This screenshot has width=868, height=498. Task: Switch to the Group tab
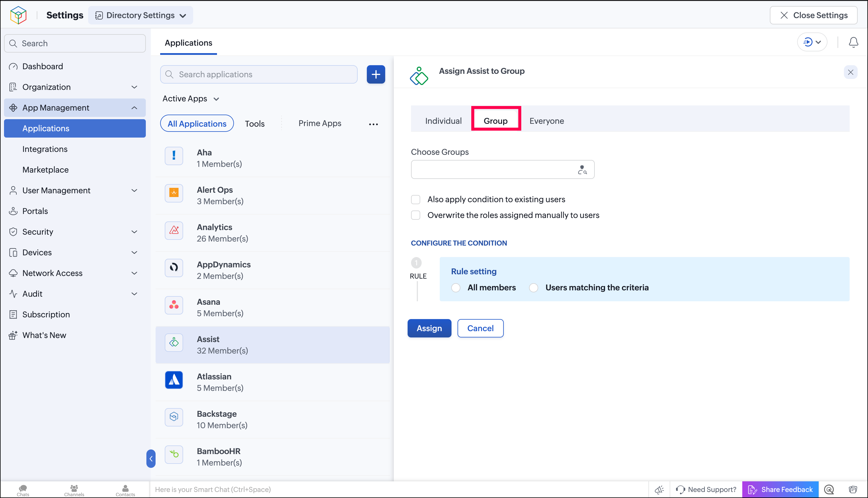(495, 121)
